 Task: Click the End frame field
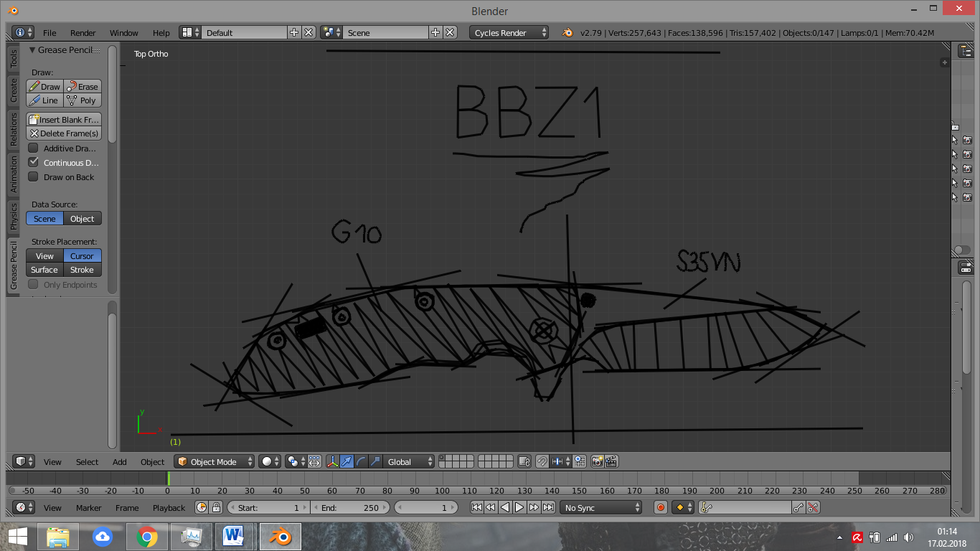point(350,508)
